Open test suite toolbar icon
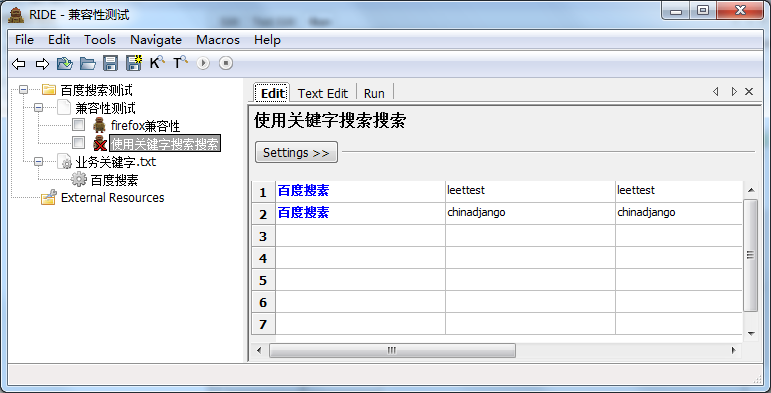Viewport: 771px width, 393px height. point(64,63)
